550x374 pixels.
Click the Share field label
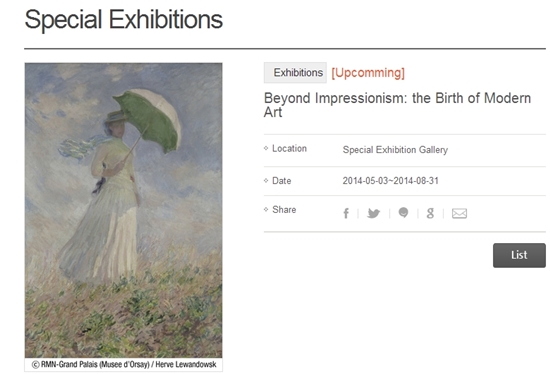click(284, 210)
